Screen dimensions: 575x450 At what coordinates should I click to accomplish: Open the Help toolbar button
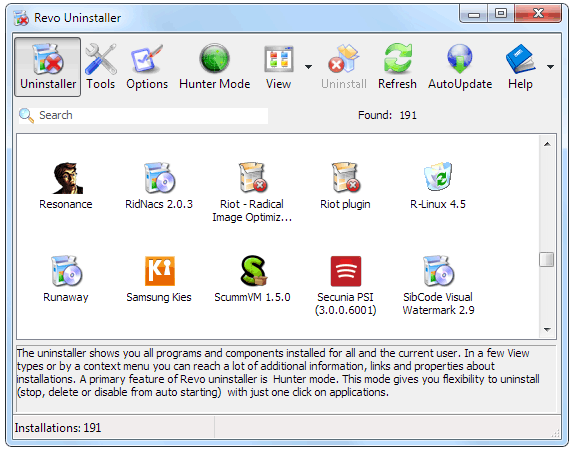point(520,67)
